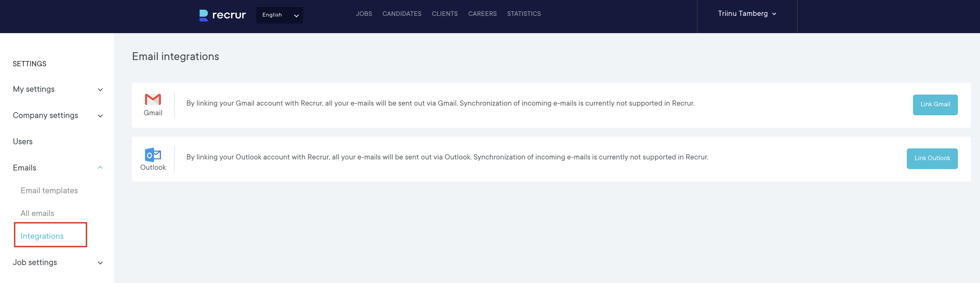Open the English language dropdown
The height and width of the screenshot is (283, 980).
(x=279, y=15)
